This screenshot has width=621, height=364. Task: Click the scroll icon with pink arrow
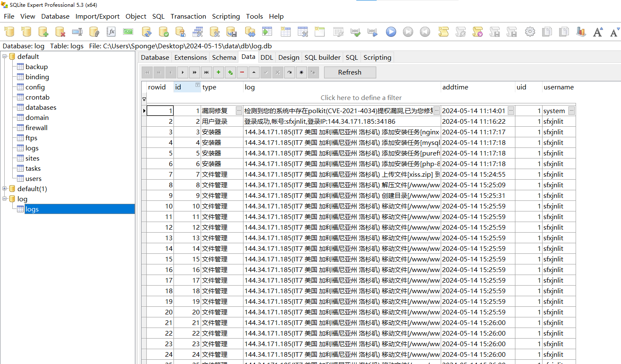coord(478,32)
